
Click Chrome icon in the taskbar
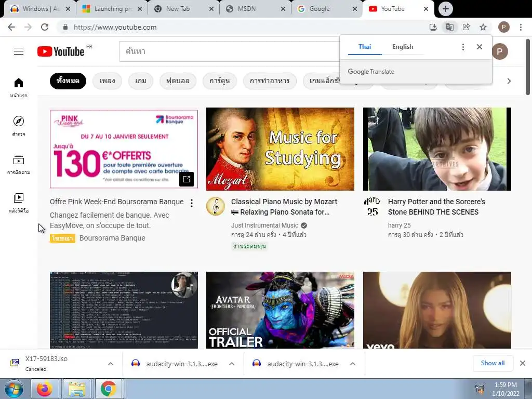tap(108, 389)
